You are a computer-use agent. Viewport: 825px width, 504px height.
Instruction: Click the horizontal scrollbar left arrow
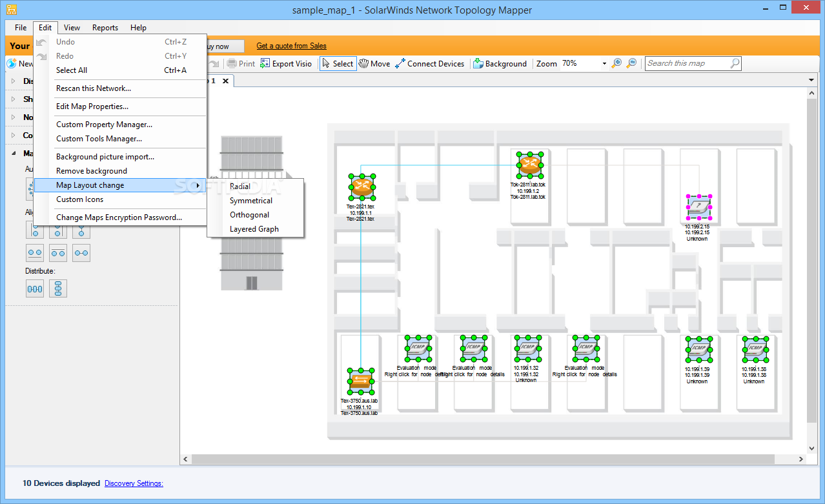186,459
